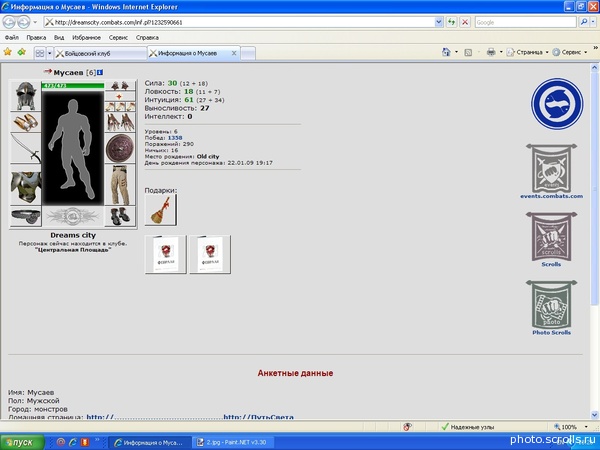Click the belt equipment slot icon
Viewport: 600px width, 450px height.
click(26, 216)
